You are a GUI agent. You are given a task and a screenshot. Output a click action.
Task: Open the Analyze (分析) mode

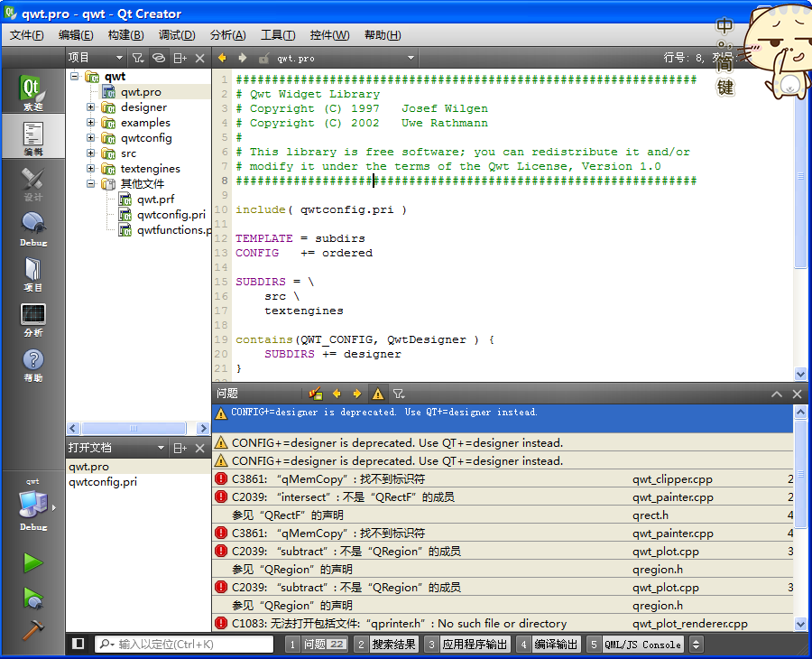(32, 320)
